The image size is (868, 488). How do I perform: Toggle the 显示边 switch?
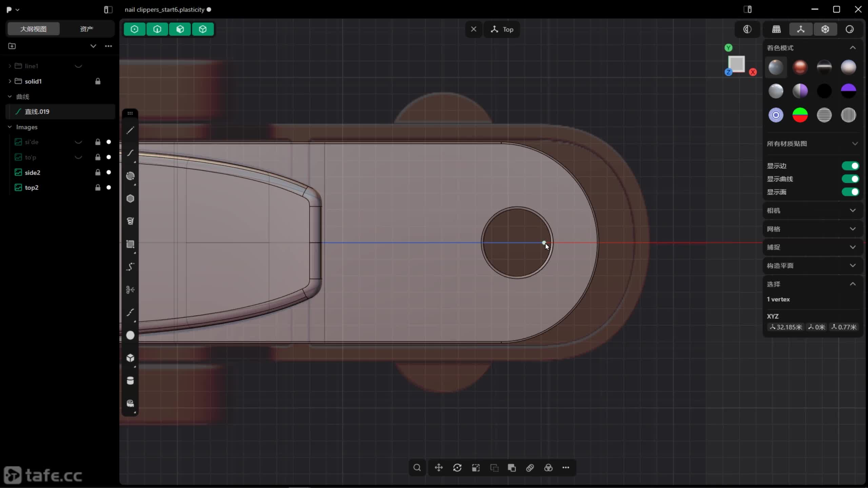(x=850, y=166)
